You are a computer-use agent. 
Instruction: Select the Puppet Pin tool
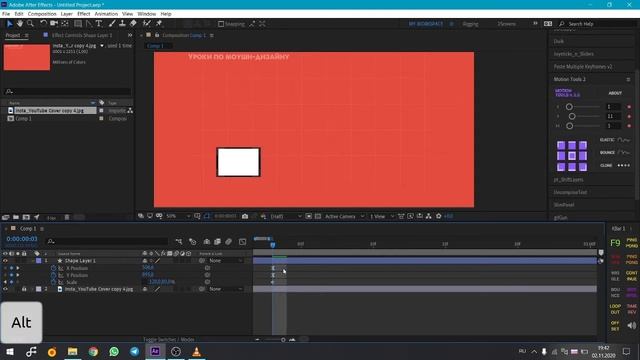pyautogui.click(x=159, y=24)
